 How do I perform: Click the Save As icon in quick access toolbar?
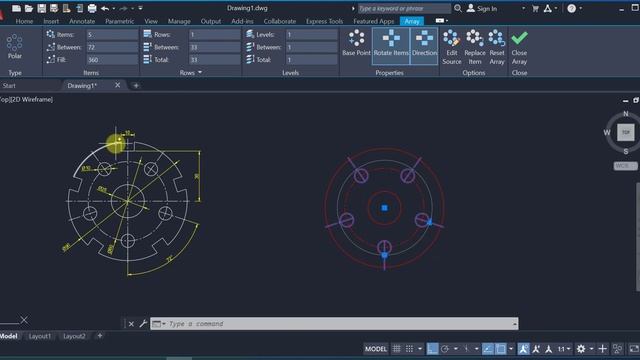[x=54, y=8]
